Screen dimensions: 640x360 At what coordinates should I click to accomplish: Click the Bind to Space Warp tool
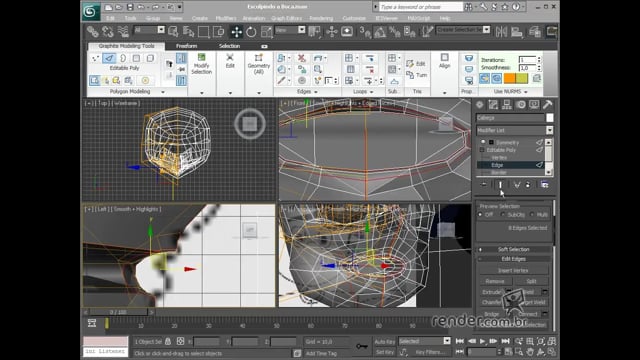pos(123,31)
